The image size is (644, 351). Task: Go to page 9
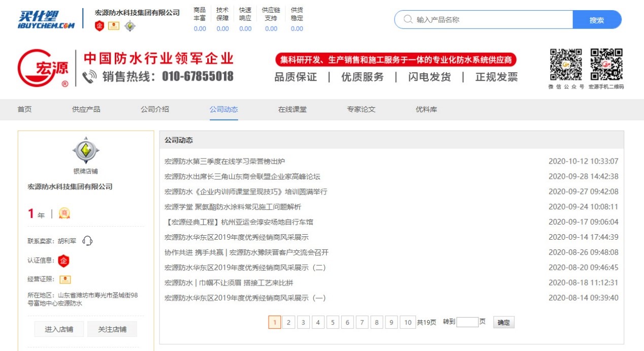(x=392, y=322)
